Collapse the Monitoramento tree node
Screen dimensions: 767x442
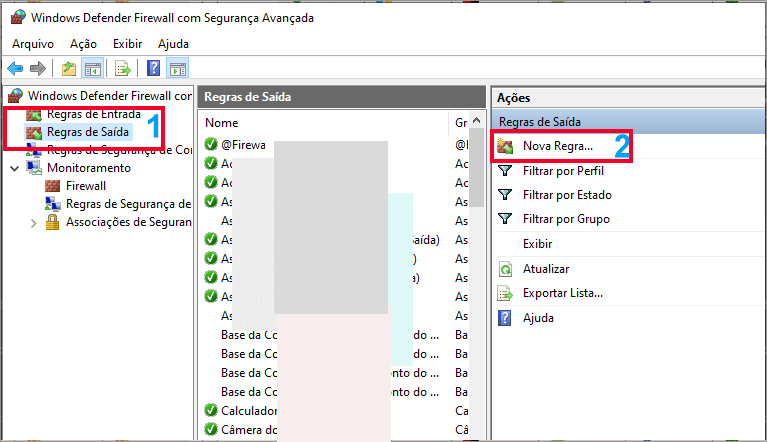pos(15,168)
